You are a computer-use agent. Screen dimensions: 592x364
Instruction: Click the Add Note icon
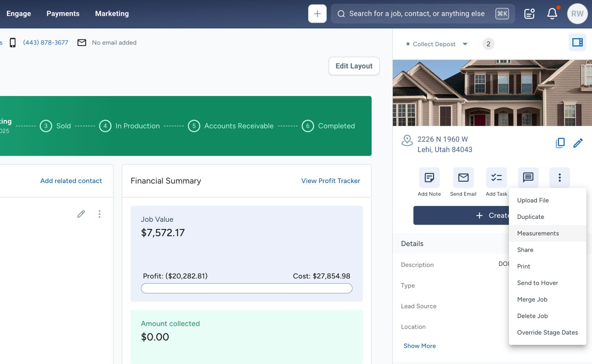point(429,178)
